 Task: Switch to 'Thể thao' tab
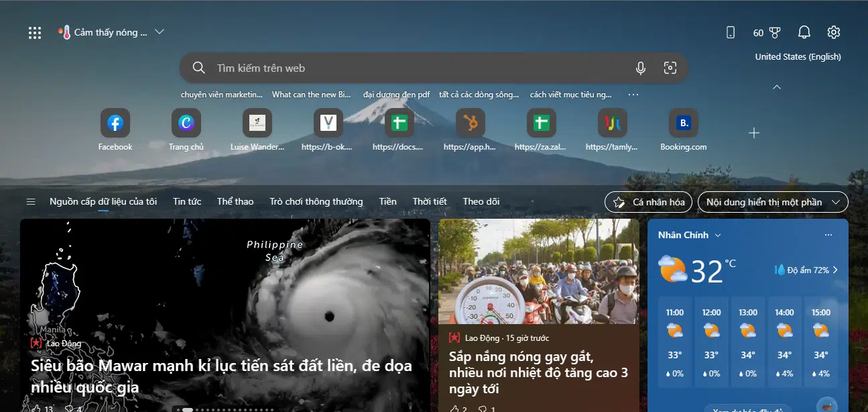[235, 201]
